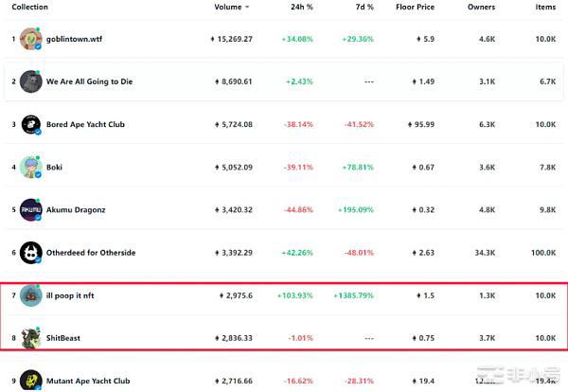
Task: Open the Bored Ape Yacht Club avatar image
Action: (x=30, y=124)
